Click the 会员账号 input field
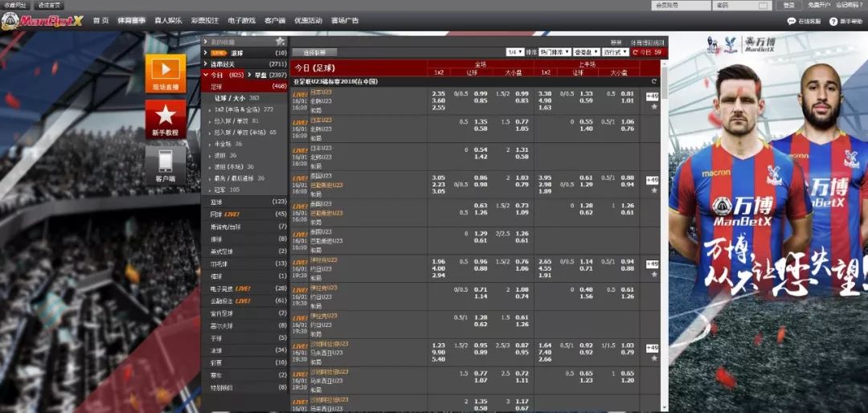Screen dimensions: 868x413 (681, 6)
